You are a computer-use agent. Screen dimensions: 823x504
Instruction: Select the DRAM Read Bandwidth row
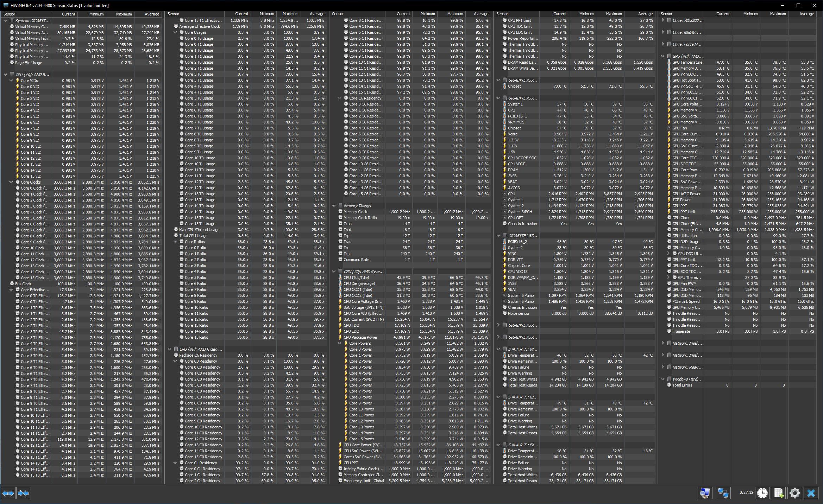[574, 62]
